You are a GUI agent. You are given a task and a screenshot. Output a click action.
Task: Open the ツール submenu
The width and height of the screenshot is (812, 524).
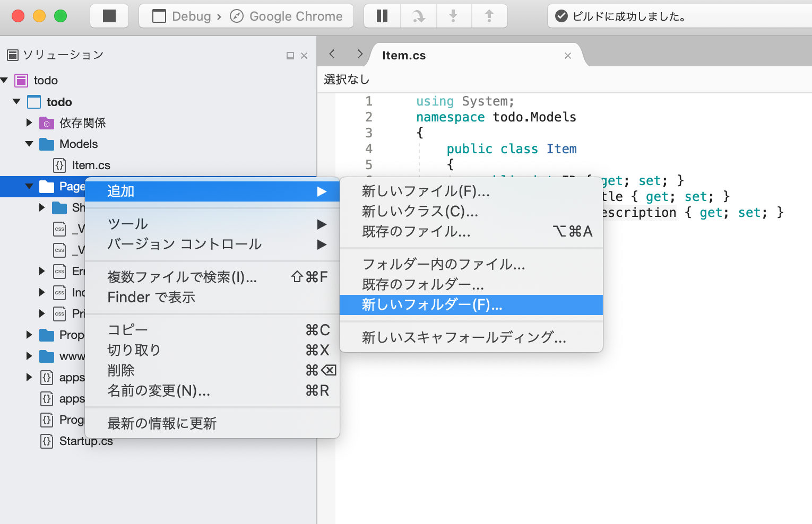click(212, 224)
